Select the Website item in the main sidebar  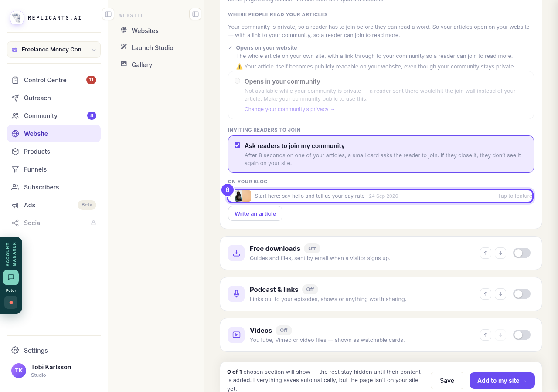click(x=54, y=134)
